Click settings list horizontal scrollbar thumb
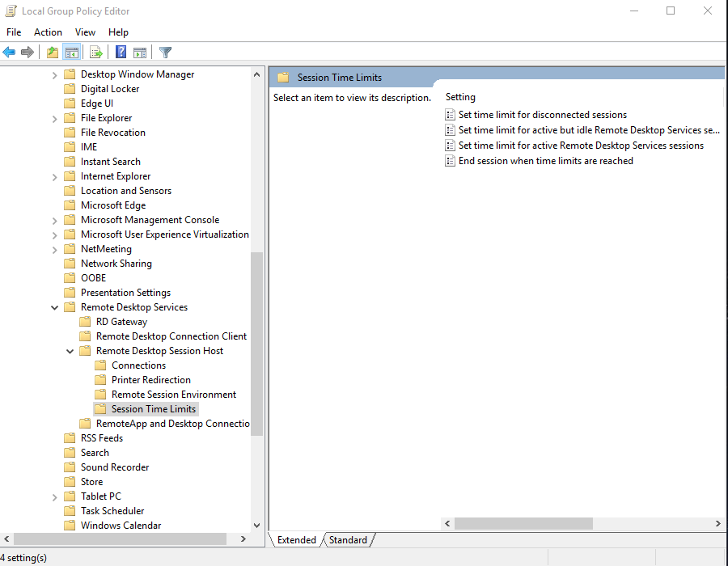The width and height of the screenshot is (728, 566). (523, 523)
